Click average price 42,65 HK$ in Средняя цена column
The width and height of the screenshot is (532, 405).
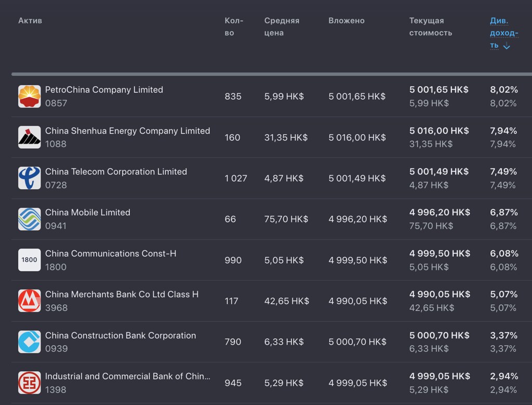click(x=287, y=301)
